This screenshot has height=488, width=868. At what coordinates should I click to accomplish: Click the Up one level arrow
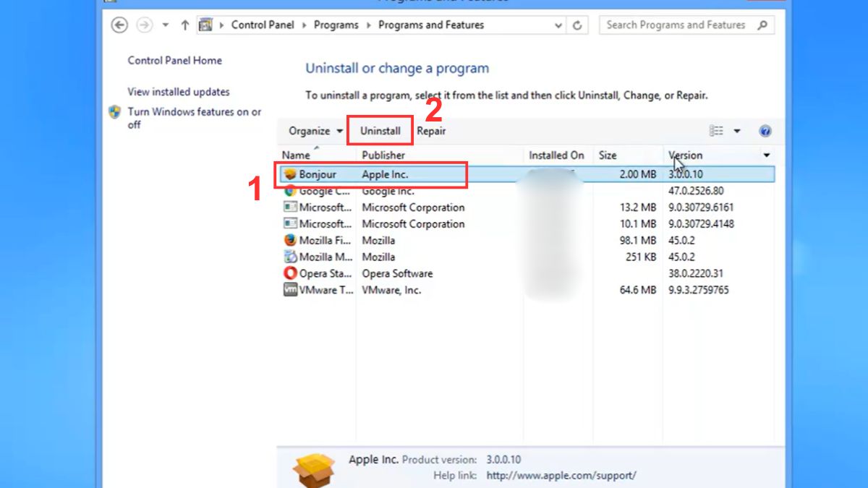click(x=185, y=25)
